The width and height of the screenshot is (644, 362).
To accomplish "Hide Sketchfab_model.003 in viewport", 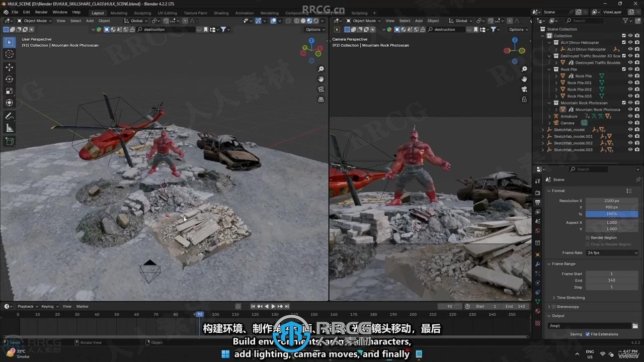I will [630, 150].
